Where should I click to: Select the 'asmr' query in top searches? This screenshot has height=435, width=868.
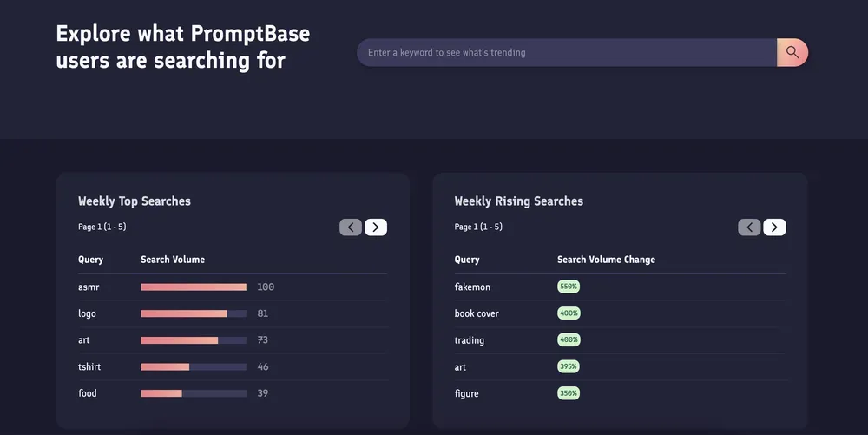point(89,287)
